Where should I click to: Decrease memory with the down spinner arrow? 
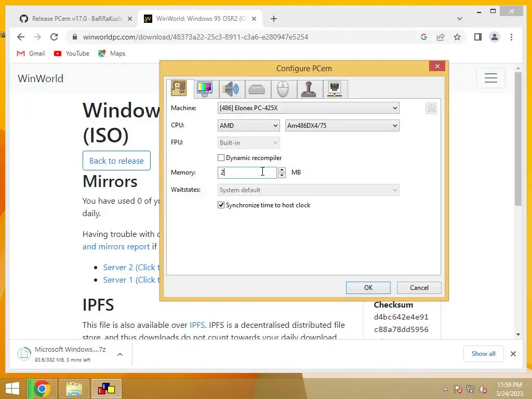282,176
